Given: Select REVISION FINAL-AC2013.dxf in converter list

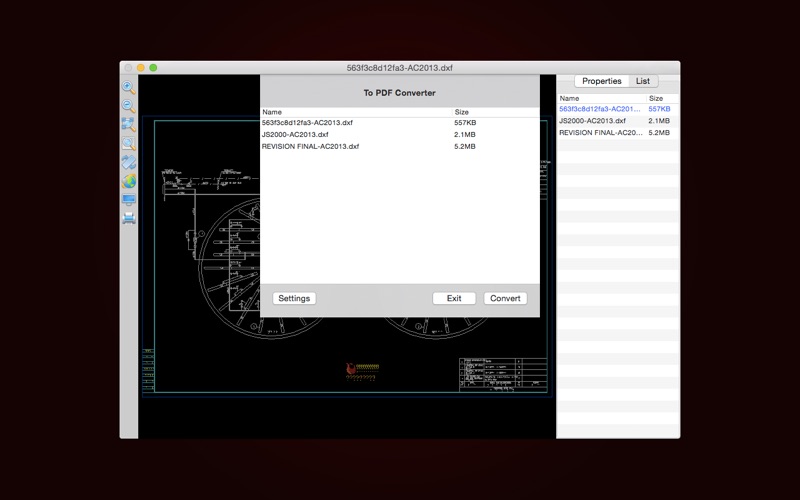Looking at the screenshot, I should tap(310, 146).
